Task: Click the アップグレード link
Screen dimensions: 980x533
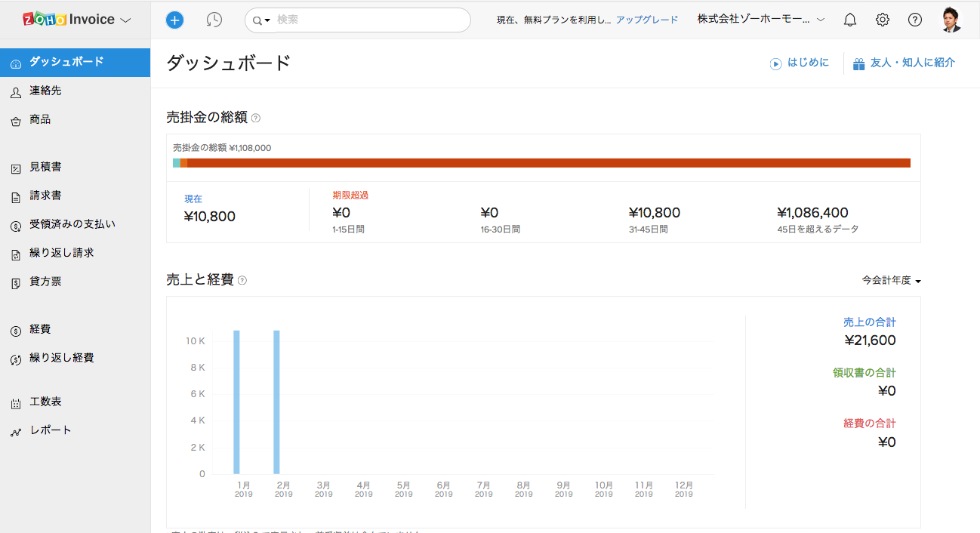Action: point(647,20)
